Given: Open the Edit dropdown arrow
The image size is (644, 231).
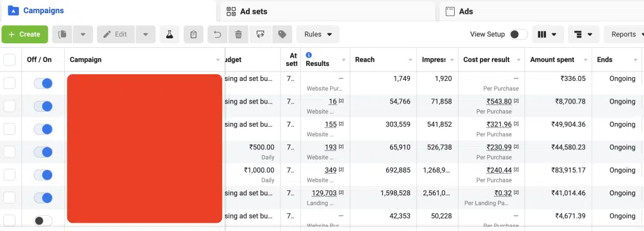Looking at the screenshot, I should coord(145,35).
